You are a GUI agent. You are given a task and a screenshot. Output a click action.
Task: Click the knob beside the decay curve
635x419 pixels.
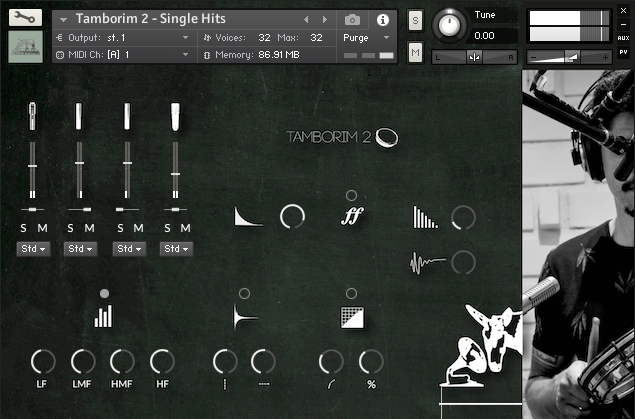coord(292,217)
